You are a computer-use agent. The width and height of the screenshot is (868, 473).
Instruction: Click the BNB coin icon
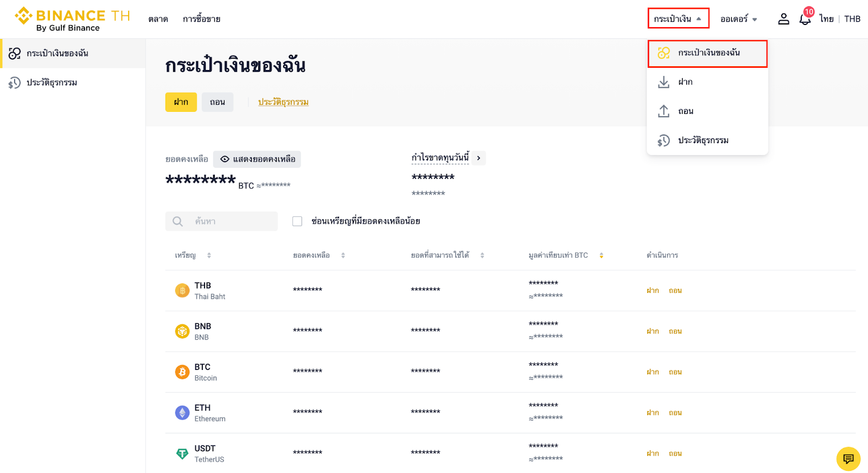pos(182,331)
